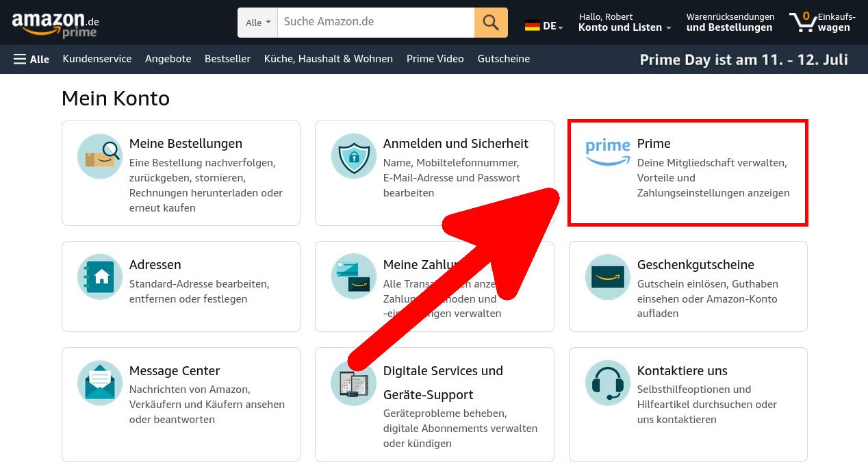Open Küche, Haushalt & Wohnen menu
The width and height of the screenshot is (868, 471).
329,59
